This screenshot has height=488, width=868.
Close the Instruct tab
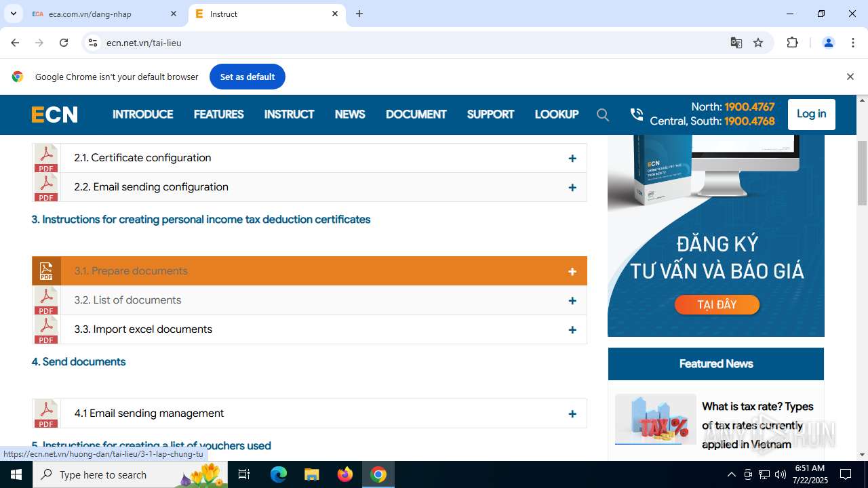coord(335,14)
